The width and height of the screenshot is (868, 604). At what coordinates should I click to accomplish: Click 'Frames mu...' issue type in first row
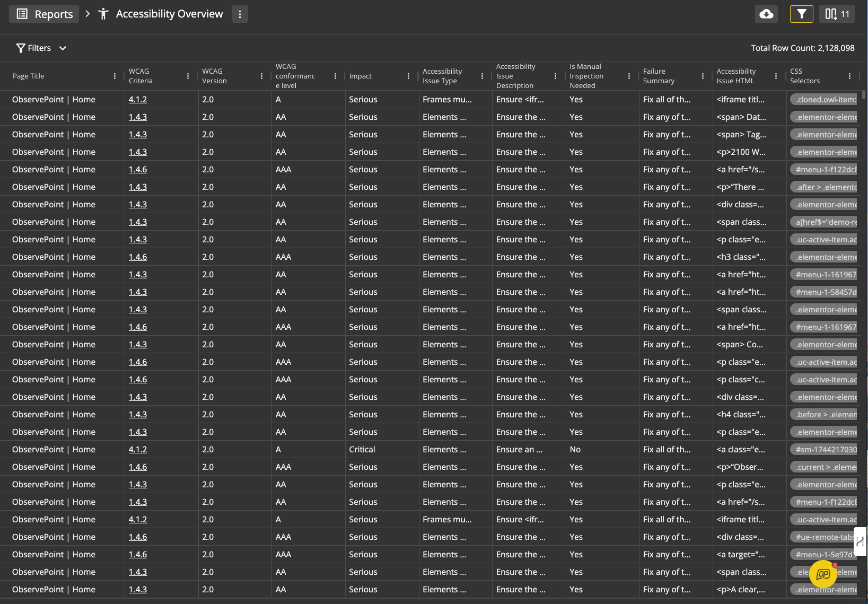(x=447, y=100)
